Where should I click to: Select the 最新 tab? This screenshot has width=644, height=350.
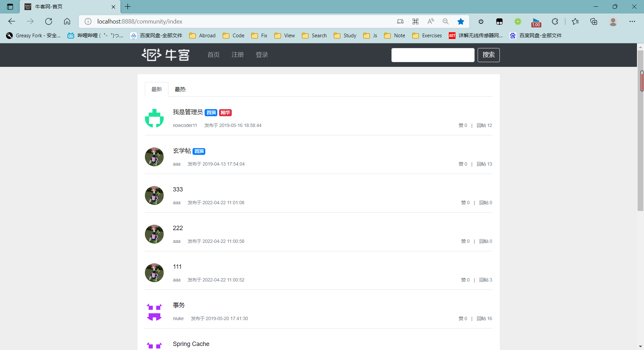pyautogui.click(x=157, y=89)
